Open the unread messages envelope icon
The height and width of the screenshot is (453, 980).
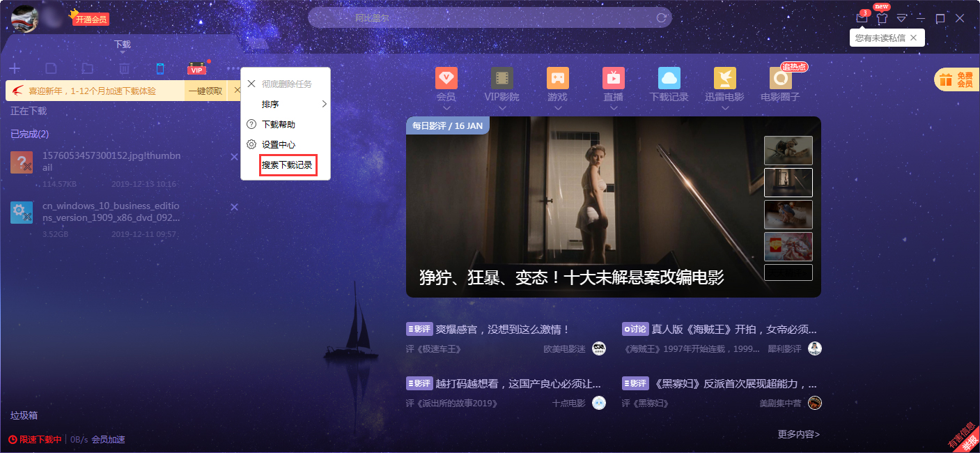coord(862,18)
